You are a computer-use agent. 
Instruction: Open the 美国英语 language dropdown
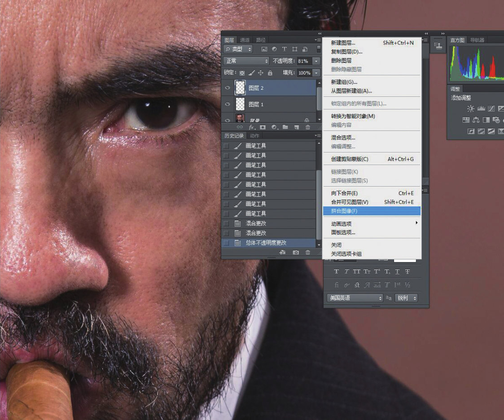point(354,298)
